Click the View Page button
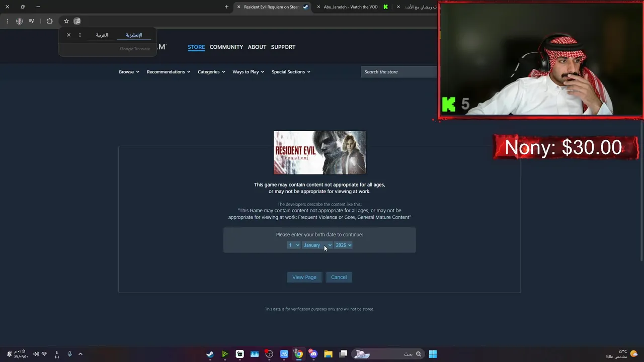Viewport: 644px width, 362px height. pos(304,277)
